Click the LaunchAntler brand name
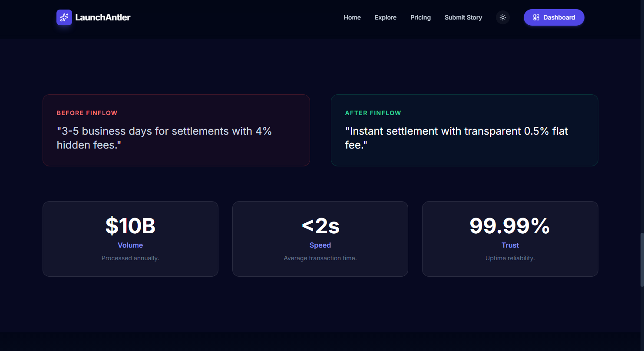644x351 pixels. coord(103,17)
